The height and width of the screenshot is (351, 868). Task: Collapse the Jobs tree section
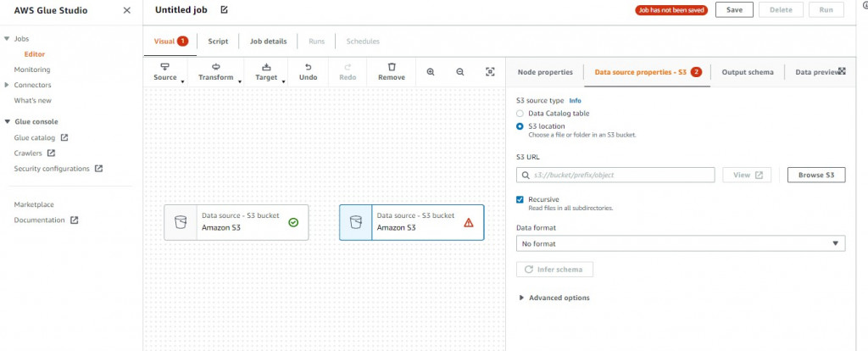click(7, 39)
